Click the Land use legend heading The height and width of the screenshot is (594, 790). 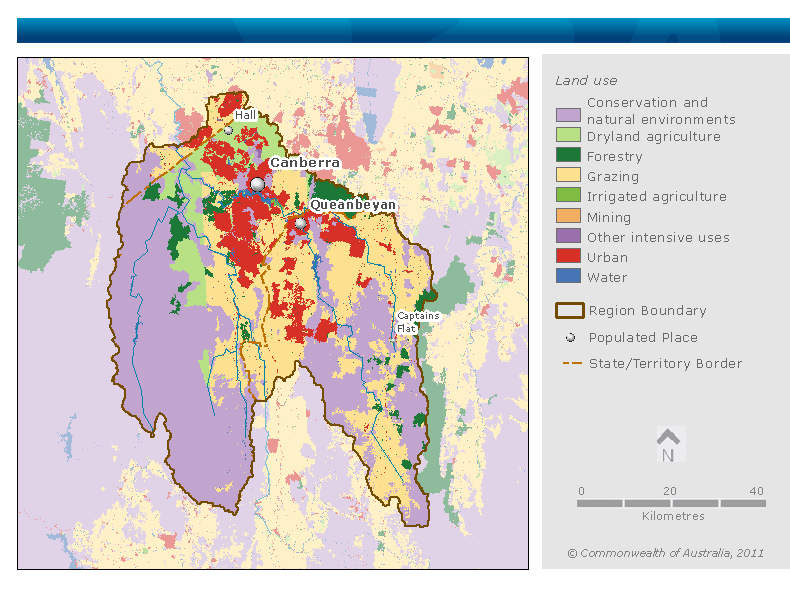click(586, 81)
